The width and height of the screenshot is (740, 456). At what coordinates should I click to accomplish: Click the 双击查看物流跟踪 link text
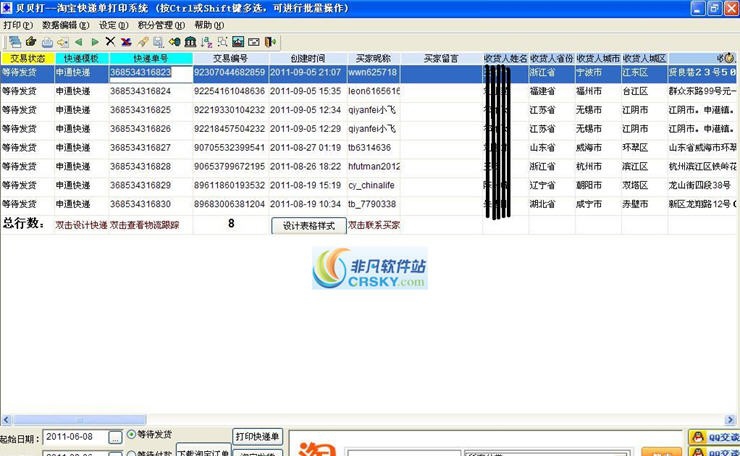point(144,225)
